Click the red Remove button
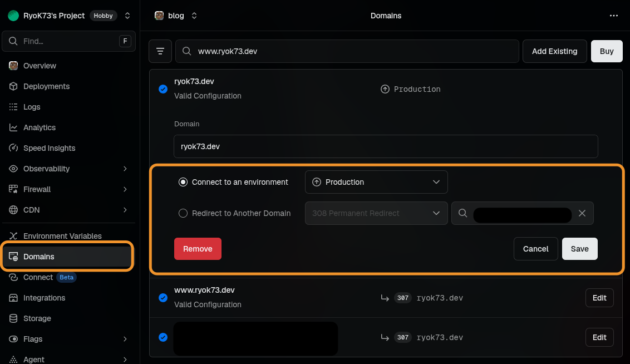The height and width of the screenshot is (364, 630). click(x=198, y=249)
